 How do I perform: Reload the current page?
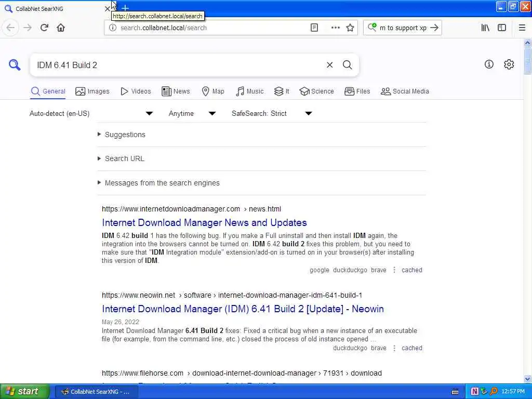pyautogui.click(x=44, y=28)
